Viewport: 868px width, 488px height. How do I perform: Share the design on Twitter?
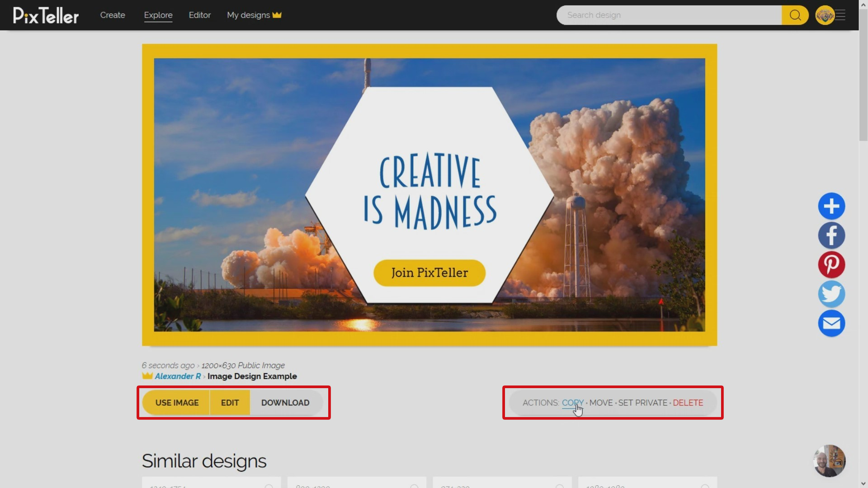click(x=831, y=294)
